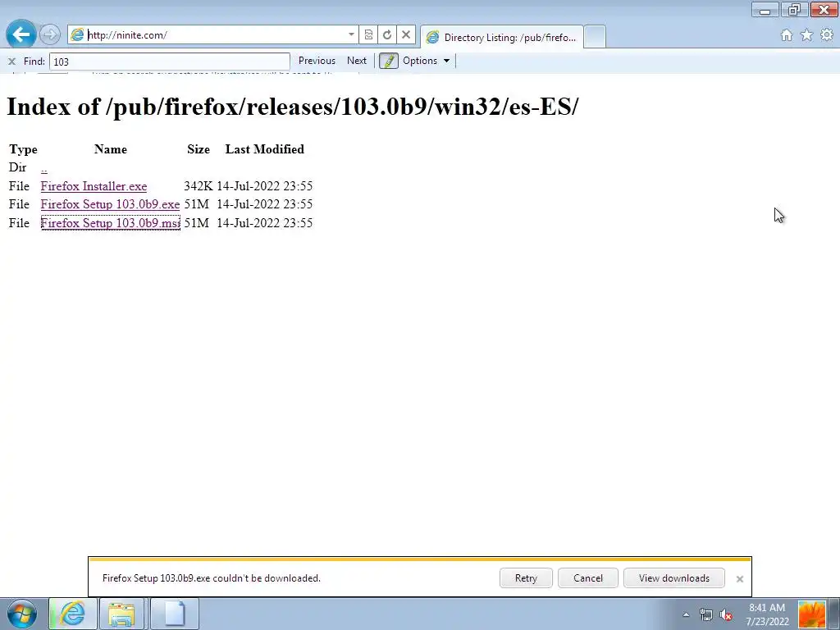Click the Compatibility View icon in address bar
Viewport: 840px width, 630px height.
368,34
